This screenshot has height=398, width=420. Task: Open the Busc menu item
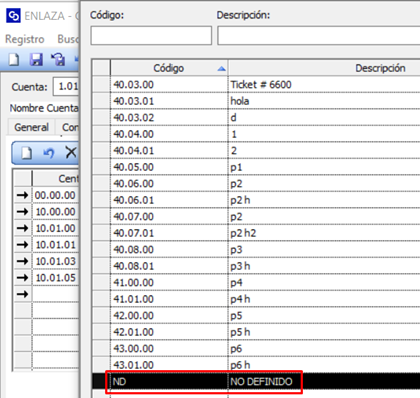pyautogui.click(x=68, y=39)
